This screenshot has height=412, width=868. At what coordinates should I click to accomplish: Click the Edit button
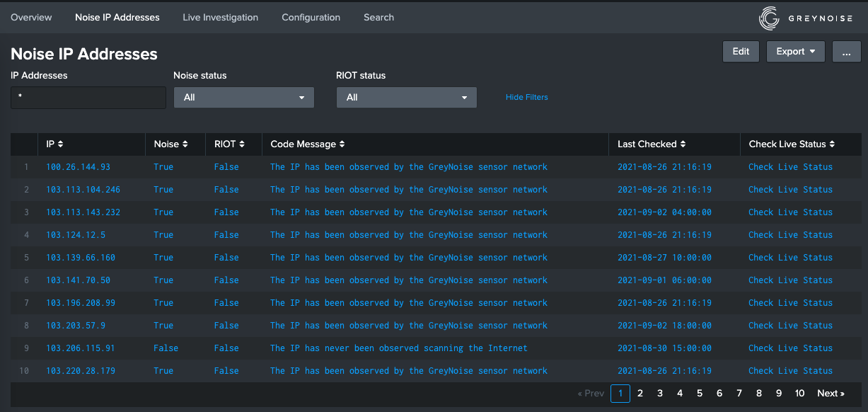pos(741,51)
